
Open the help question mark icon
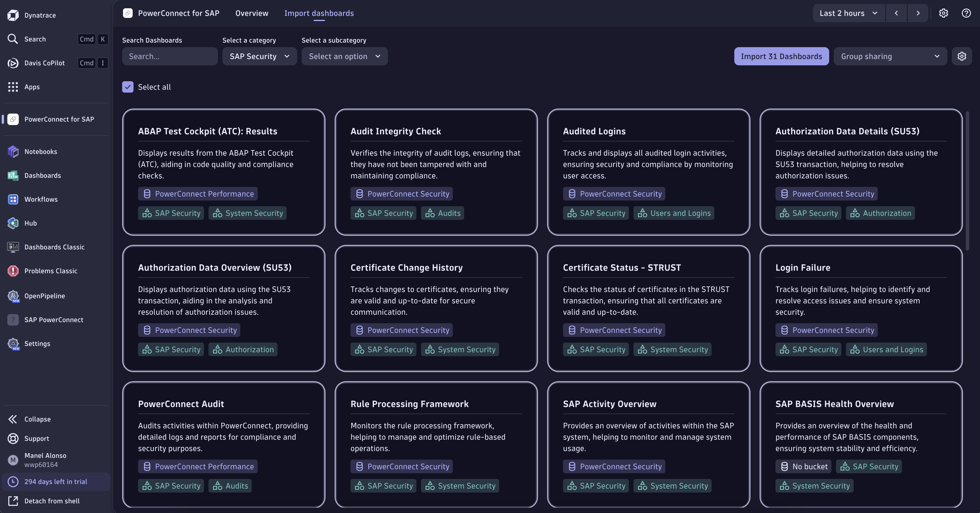click(x=966, y=13)
